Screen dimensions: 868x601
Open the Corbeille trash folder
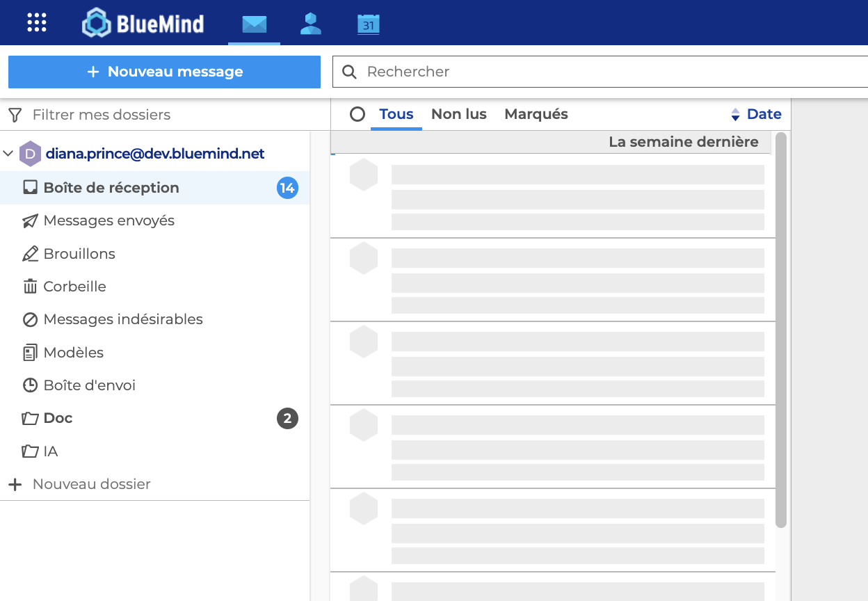point(74,287)
